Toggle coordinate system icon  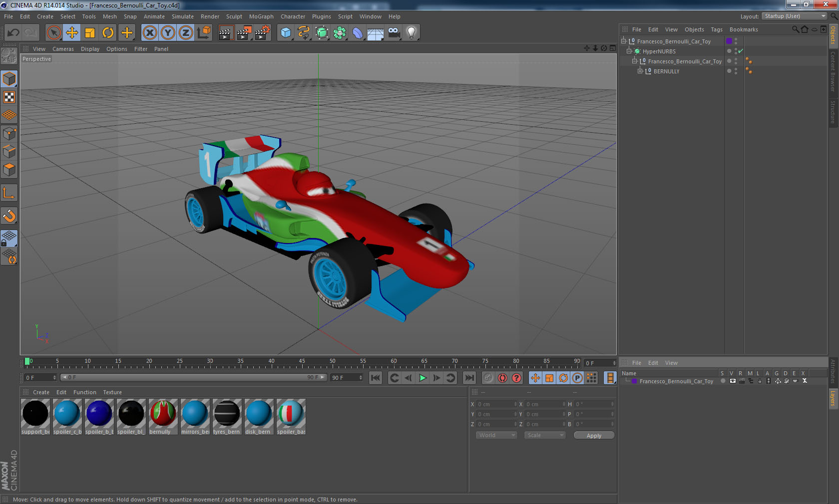[204, 33]
